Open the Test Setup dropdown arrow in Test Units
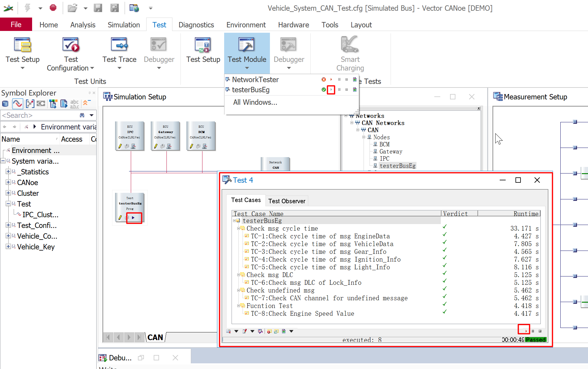588x369 pixels. coord(23,68)
